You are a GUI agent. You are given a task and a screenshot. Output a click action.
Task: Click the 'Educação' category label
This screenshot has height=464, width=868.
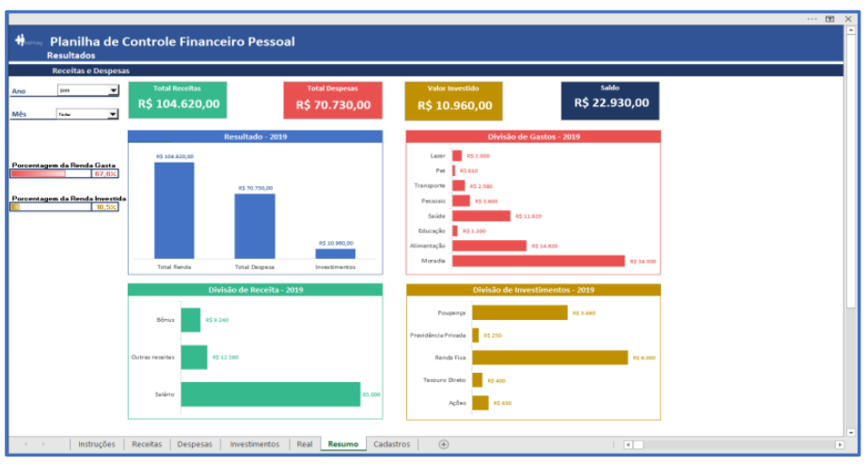click(x=432, y=231)
